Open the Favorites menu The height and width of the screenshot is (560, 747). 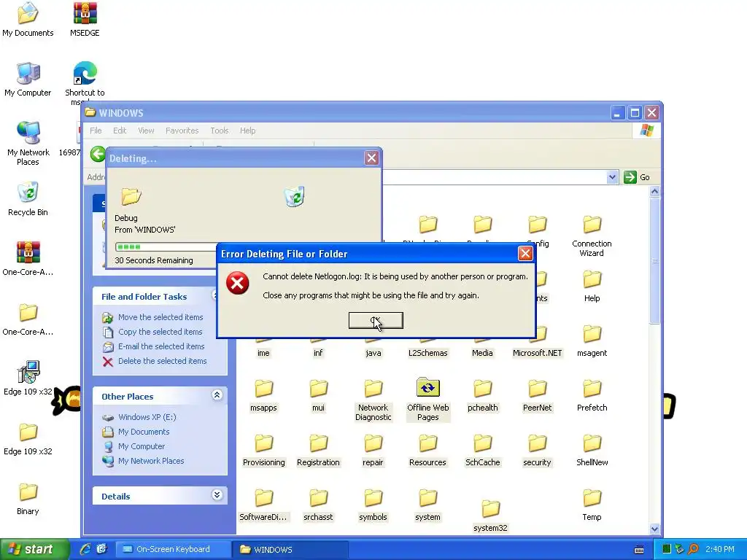[x=182, y=131]
